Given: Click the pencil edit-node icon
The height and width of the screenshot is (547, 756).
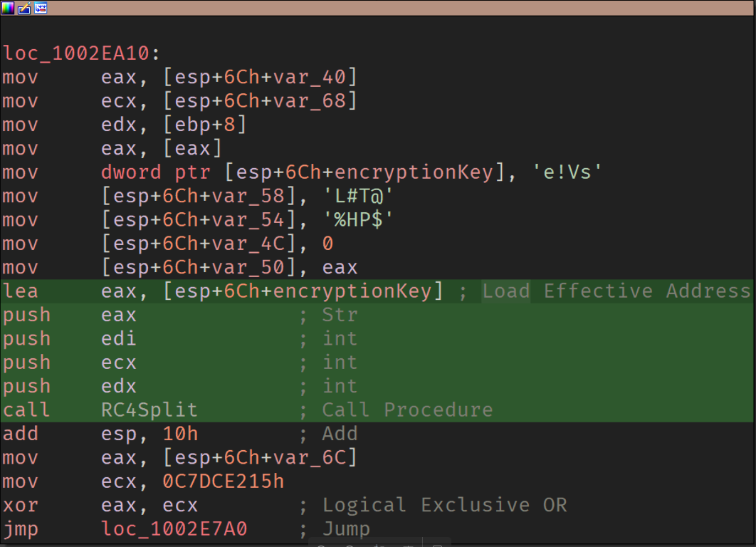Looking at the screenshot, I should click(24, 8).
